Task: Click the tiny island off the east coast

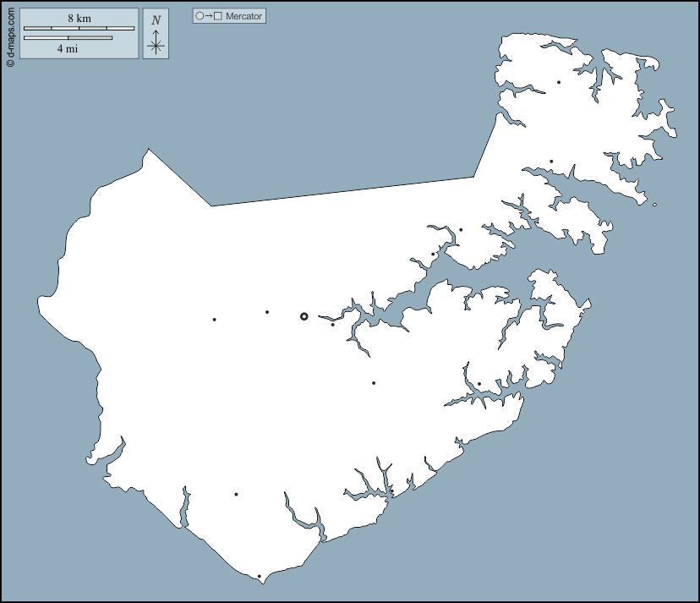Action: (x=654, y=205)
